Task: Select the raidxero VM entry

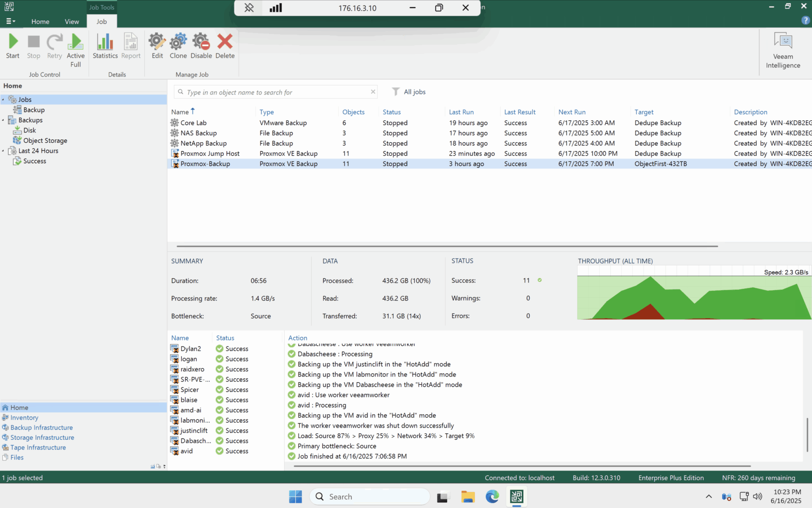Action: (x=192, y=369)
